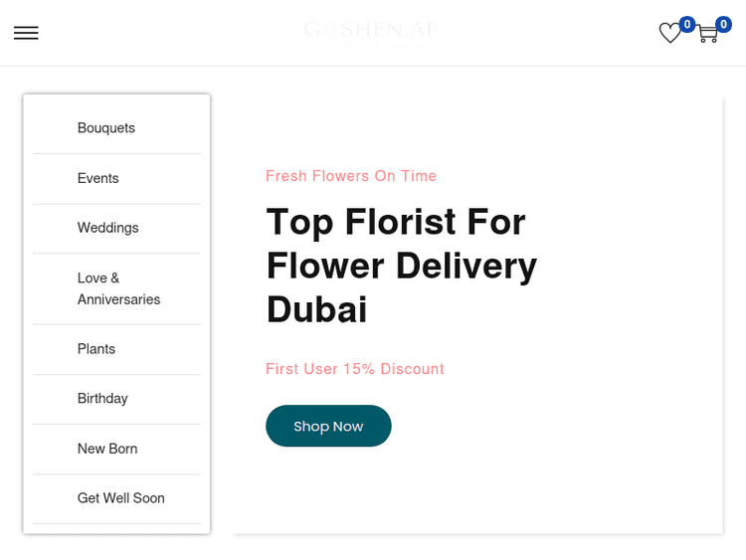
Task: Click the cart item count badge
Action: 723,24
